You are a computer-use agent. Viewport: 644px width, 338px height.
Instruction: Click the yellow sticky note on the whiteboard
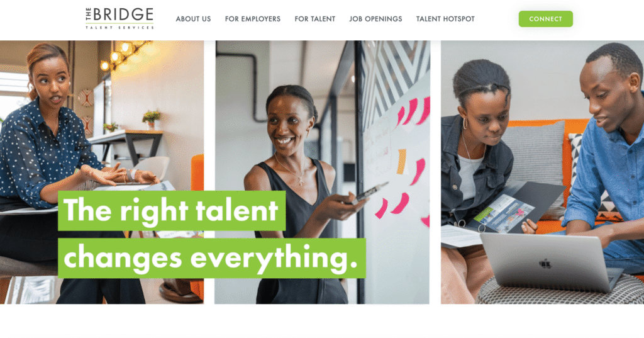pyautogui.click(x=401, y=161)
